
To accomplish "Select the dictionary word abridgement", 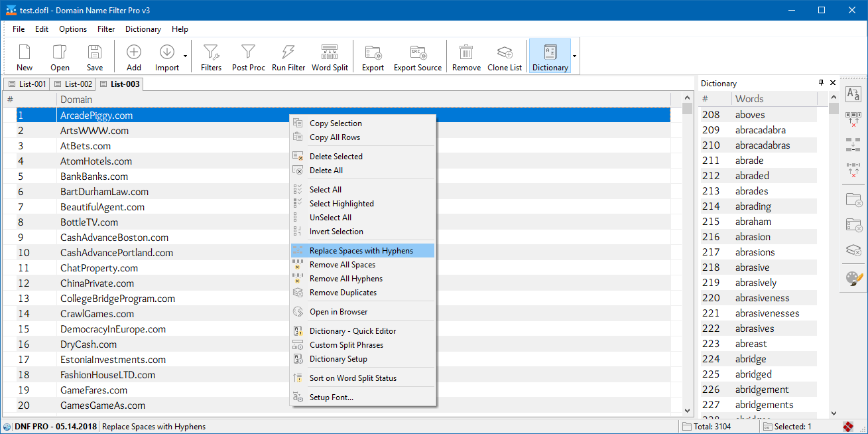I will 759,390.
